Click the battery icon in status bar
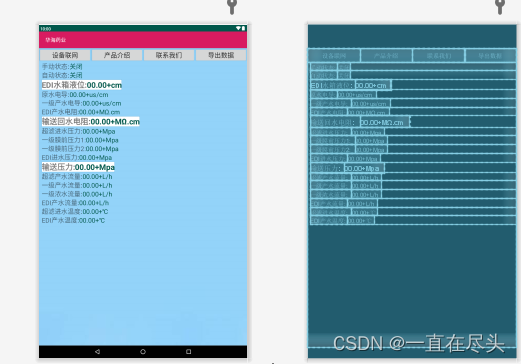The image size is (521, 364). pyautogui.click(x=243, y=28)
